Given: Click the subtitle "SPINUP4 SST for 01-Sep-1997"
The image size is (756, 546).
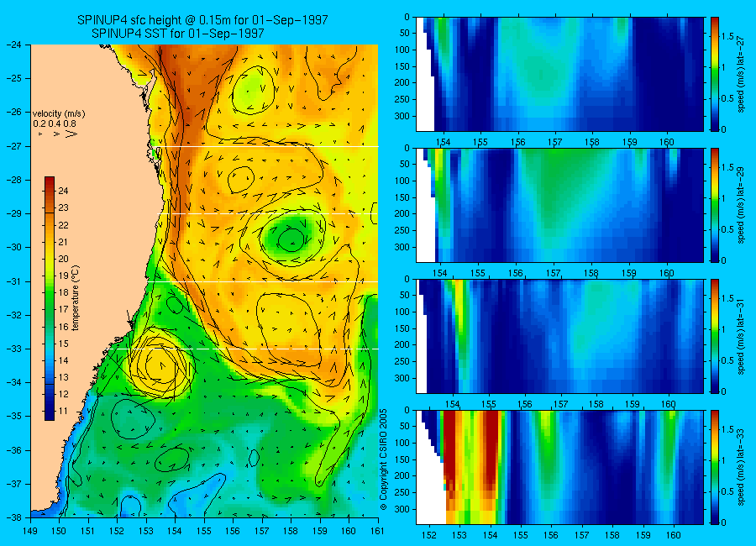Looking at the screenshot, I should 178,34.
